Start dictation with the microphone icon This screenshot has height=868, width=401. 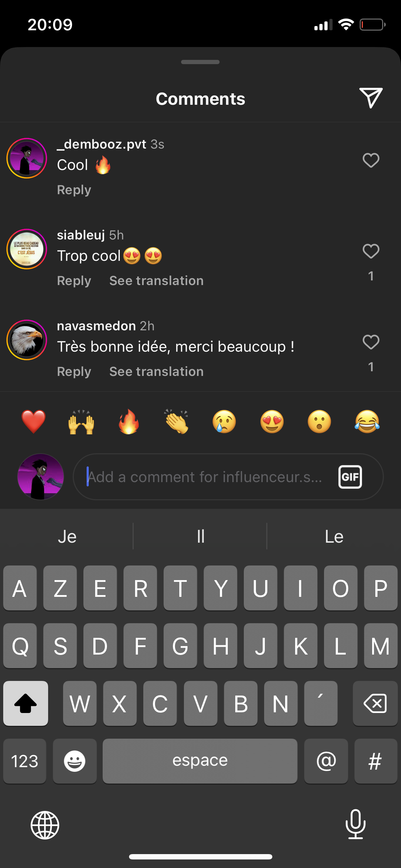[355, 824]
